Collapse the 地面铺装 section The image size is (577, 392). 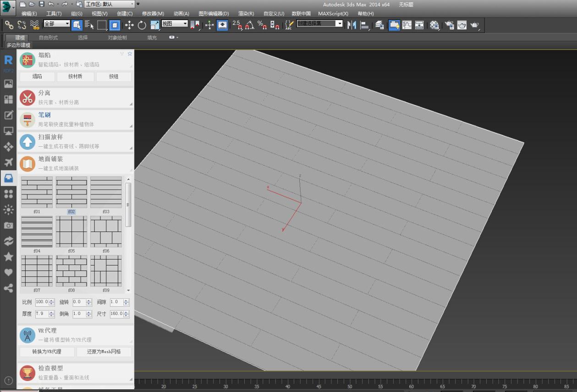coord(76,163)
